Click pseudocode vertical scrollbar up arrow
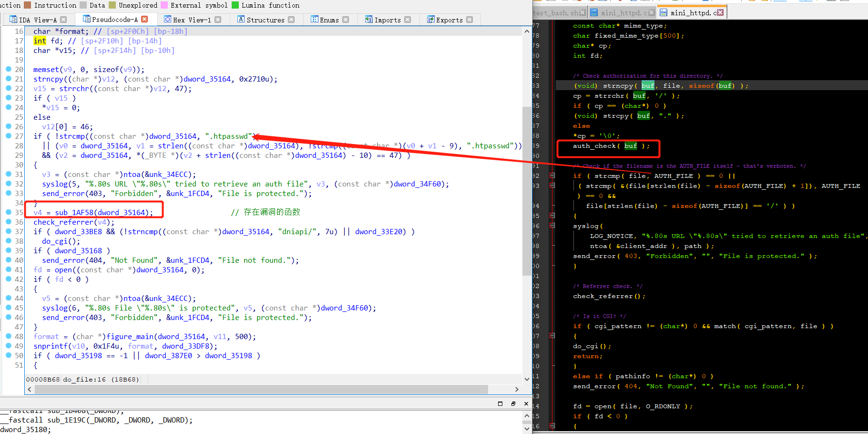This screenshot has width=868, height=434. [x=527, y=31]
